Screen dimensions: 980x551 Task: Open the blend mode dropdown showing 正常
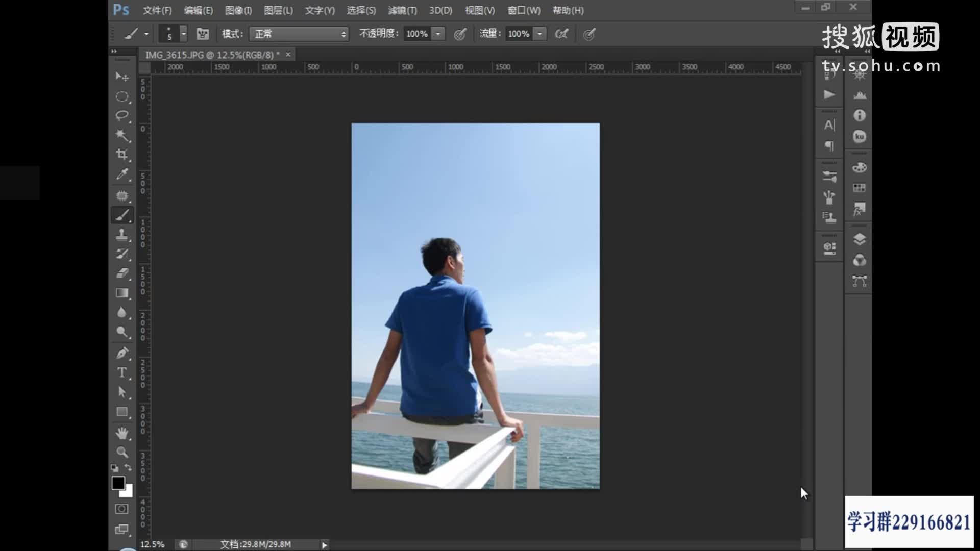click(299, 34)
